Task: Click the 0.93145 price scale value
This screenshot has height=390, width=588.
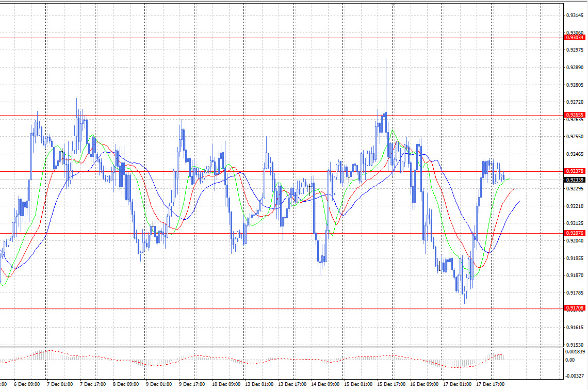Action: click(x=575, y=15)
